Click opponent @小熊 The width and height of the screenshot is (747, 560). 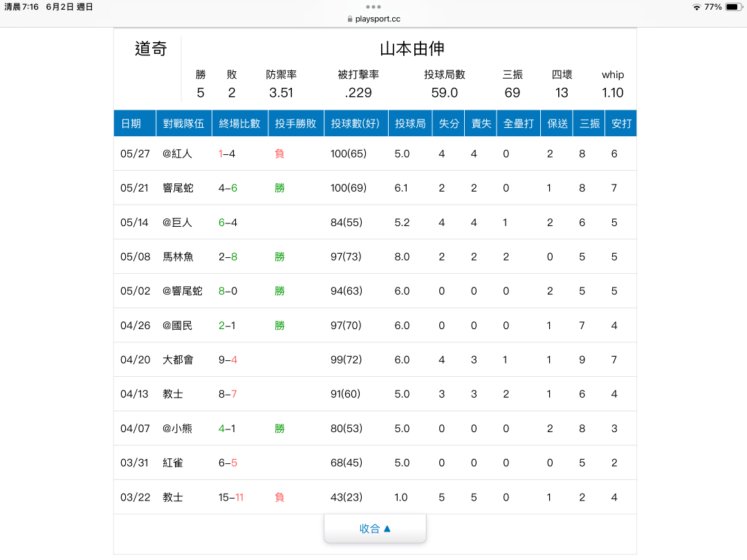click(177, 429)
